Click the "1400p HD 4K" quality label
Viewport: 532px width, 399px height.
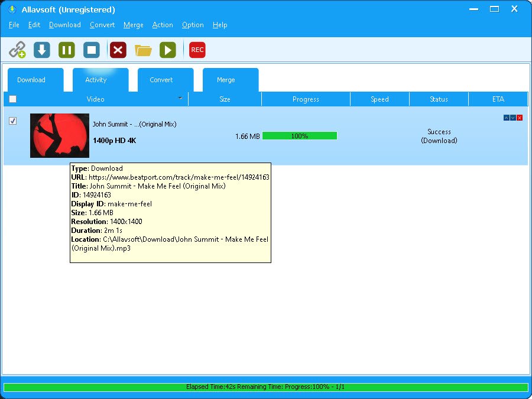[114, 141]
